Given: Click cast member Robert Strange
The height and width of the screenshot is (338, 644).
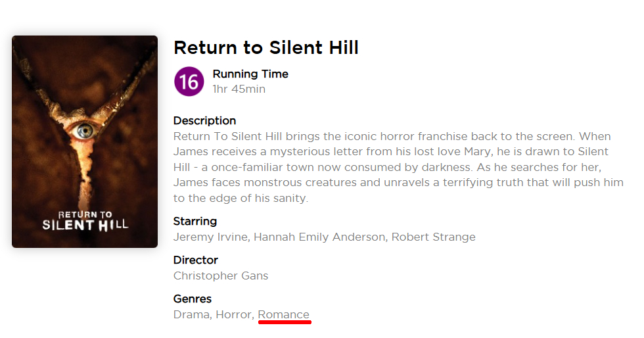Looking at the screenshot, I should coord(433,237).
